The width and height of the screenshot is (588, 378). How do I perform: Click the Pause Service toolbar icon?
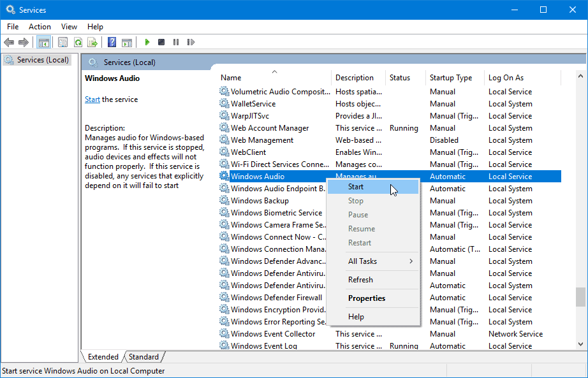(176, 42)
